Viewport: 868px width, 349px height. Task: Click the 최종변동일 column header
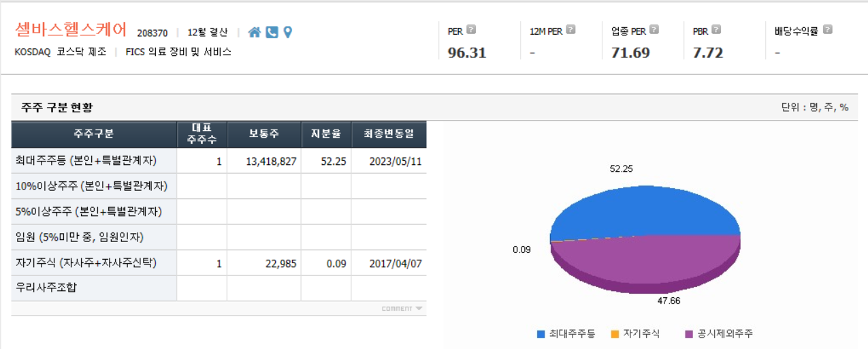pyautogui.click(x=389, y=134)
